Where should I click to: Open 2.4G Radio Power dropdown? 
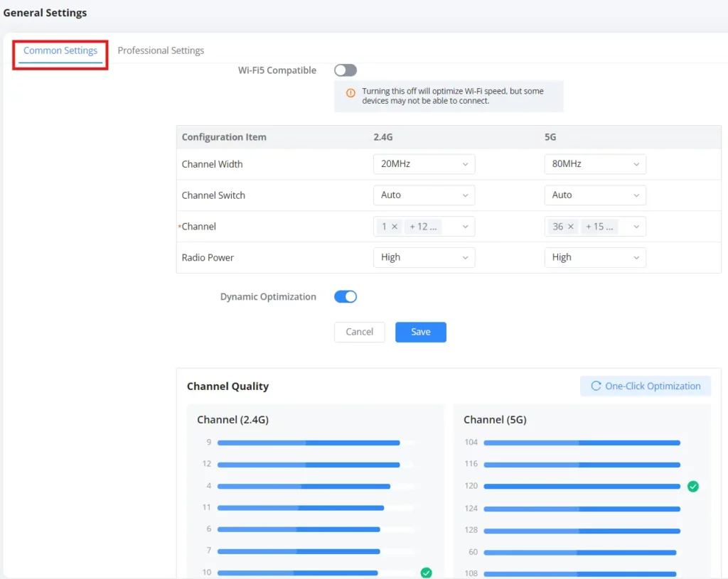[424, 257]
